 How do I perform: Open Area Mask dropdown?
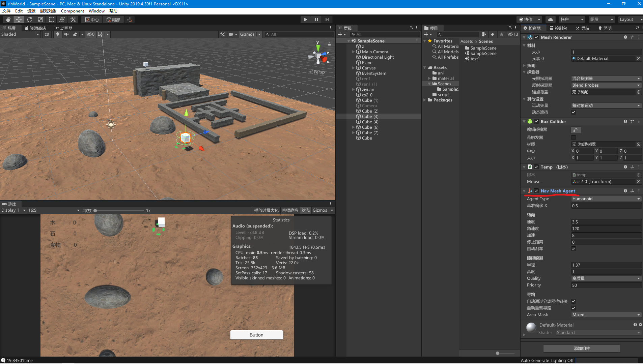(606, 315)
